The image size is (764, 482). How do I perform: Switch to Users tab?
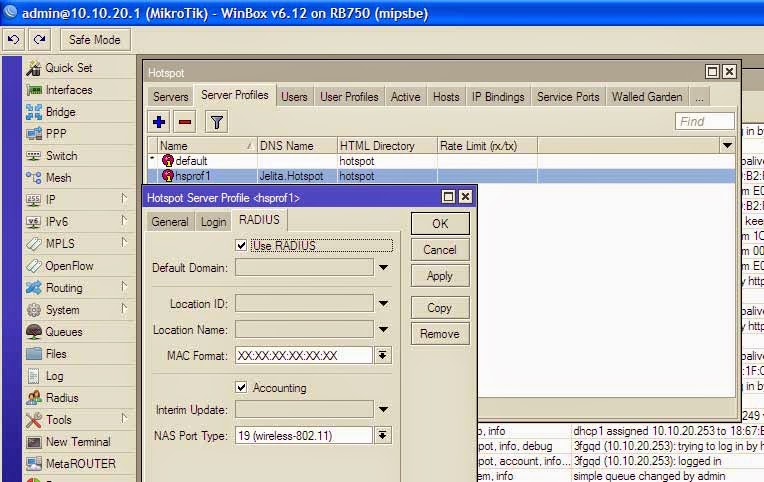[294, 97]
